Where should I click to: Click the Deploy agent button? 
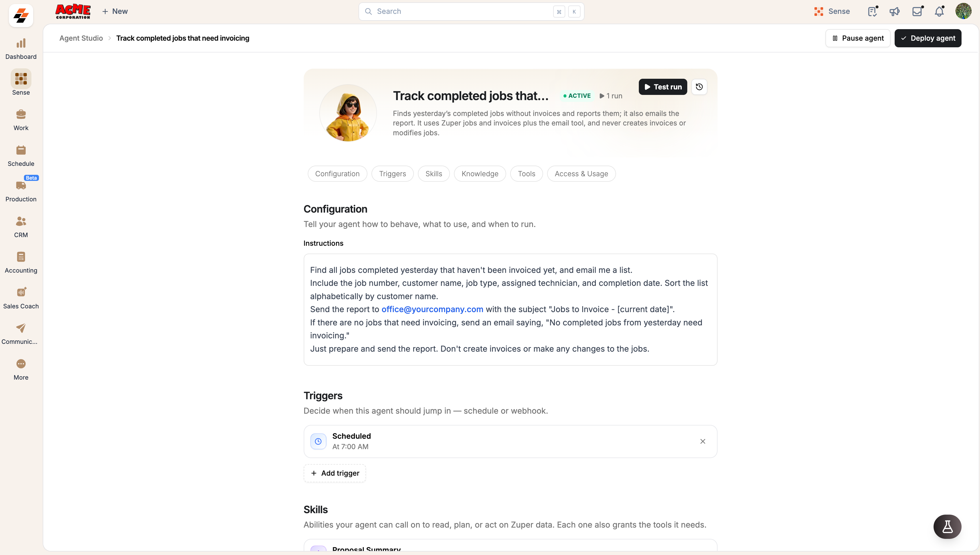coord(928,38)
